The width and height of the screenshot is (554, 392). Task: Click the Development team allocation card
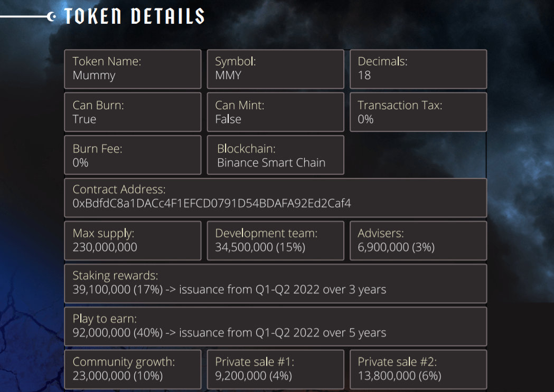pos(275,241)
